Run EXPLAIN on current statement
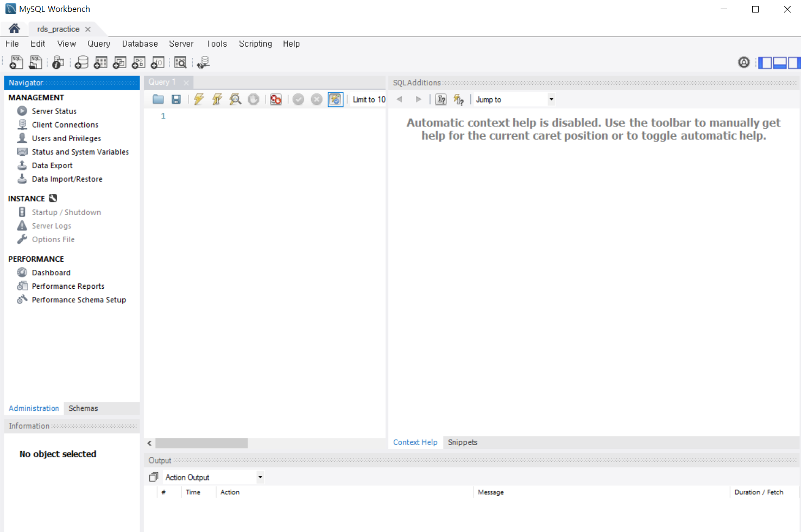The width and height of the screenshot is (801, 532). click(235, 99)
